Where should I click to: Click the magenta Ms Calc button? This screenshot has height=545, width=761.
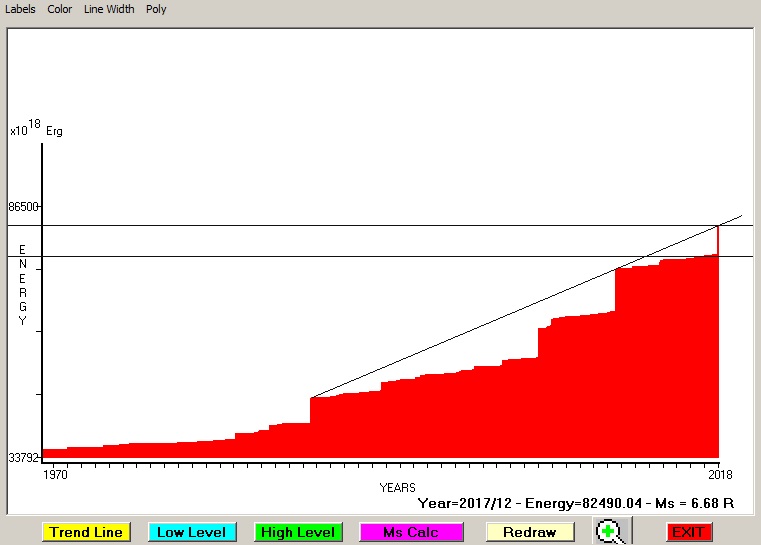410,532
